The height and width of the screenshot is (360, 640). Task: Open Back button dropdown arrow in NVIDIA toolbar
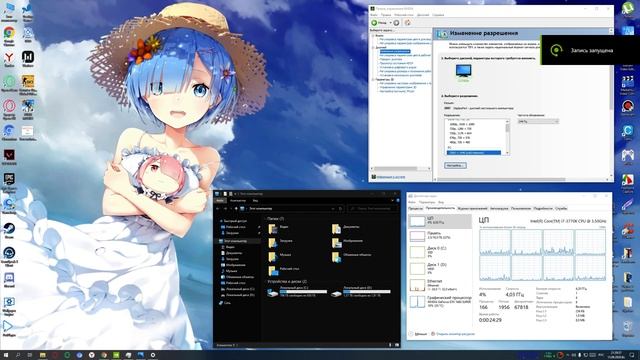click(x=390, y=23)
